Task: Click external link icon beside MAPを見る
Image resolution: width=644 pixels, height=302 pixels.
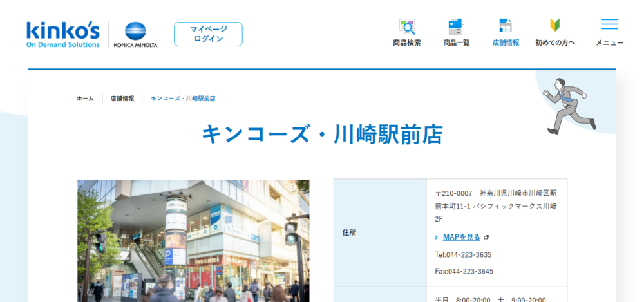Action: [x=486, y=238]
